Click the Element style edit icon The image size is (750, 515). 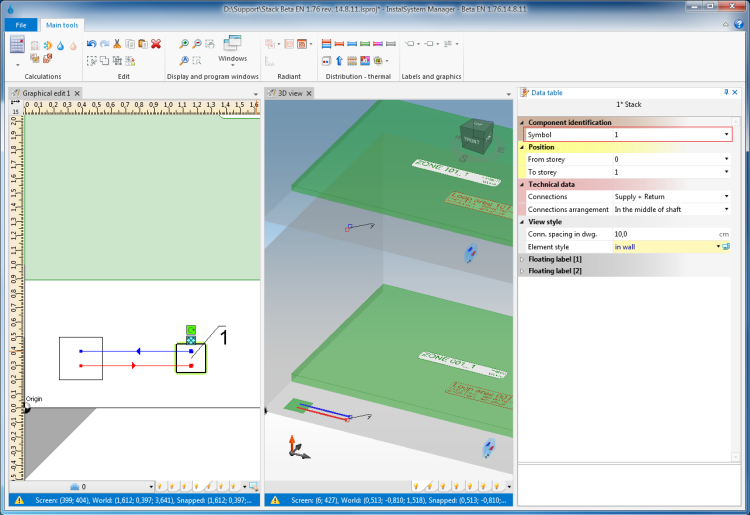coord(726,247)
